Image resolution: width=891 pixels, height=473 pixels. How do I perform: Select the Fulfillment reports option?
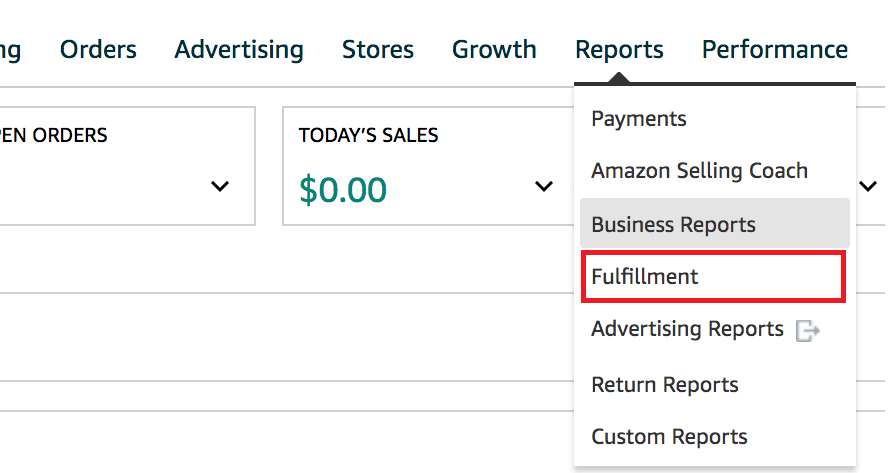click(x=645, y=277)
